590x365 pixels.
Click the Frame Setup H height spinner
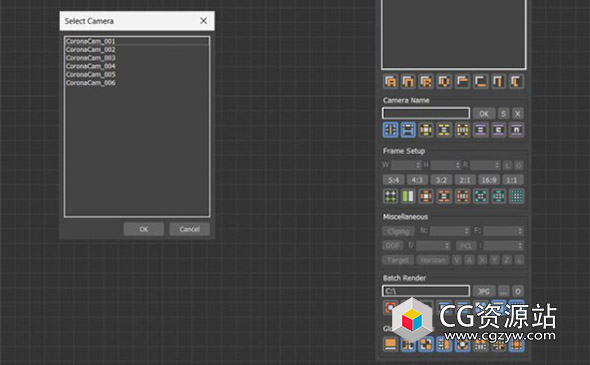(446, 165)
